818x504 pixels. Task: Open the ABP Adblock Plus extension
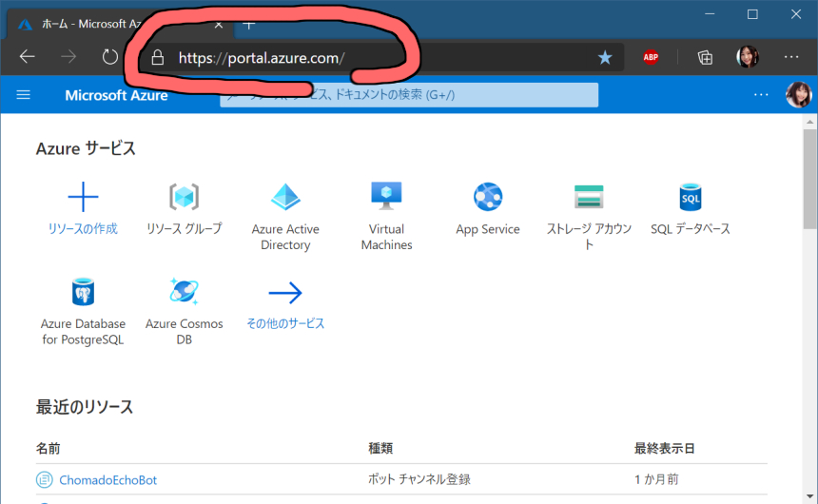[651, 57]
